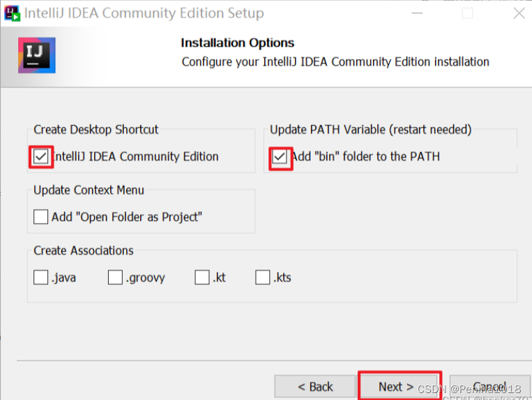The width and height of the screenshot is (532, 400).
Task: Click the "Create Associations" group label
Action: click(84, 250)
